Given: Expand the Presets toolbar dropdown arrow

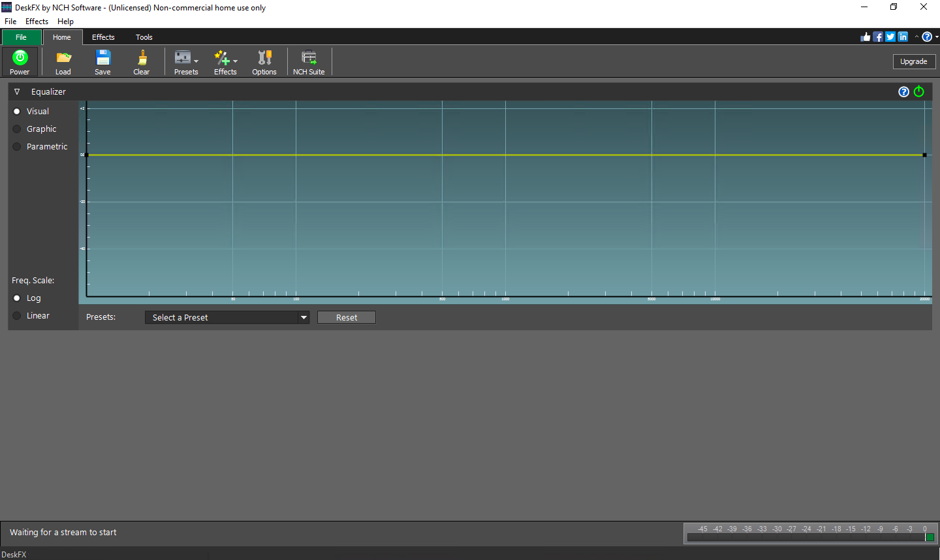Looking at the screenshot, I should coord(196,61).
